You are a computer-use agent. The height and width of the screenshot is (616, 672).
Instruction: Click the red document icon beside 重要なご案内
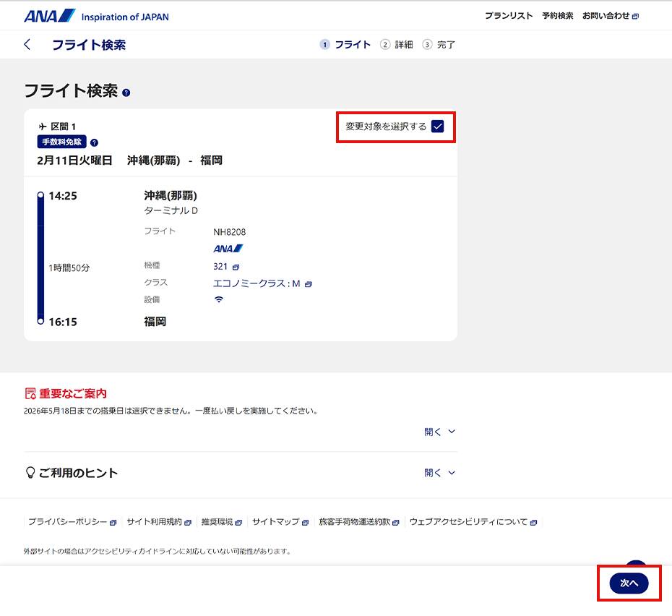[x=30, y=393]
